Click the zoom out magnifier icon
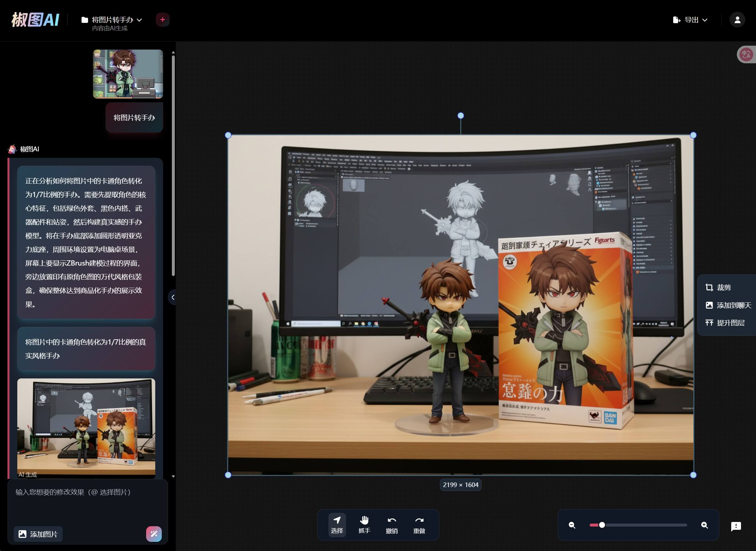The image size is (756, 551). (572, 525)
